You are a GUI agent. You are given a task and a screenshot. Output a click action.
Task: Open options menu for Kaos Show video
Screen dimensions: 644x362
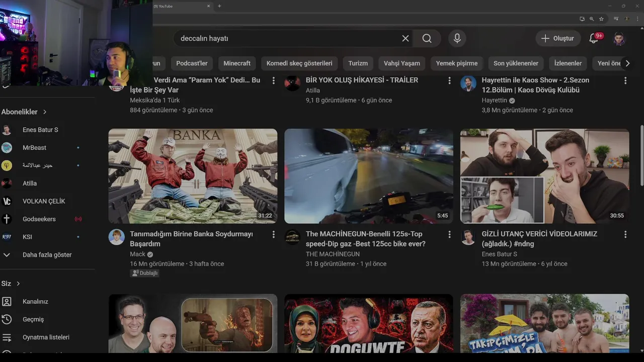coord(625,80)
